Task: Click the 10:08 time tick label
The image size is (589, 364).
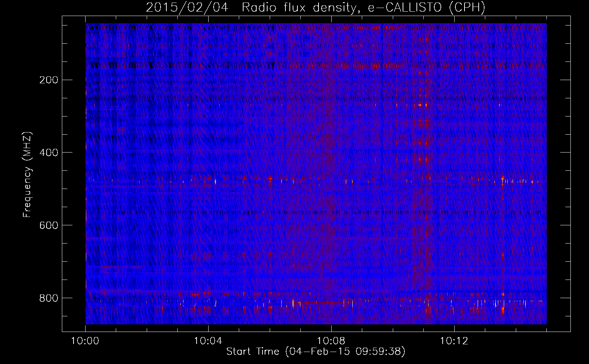Action: [331, 341]
